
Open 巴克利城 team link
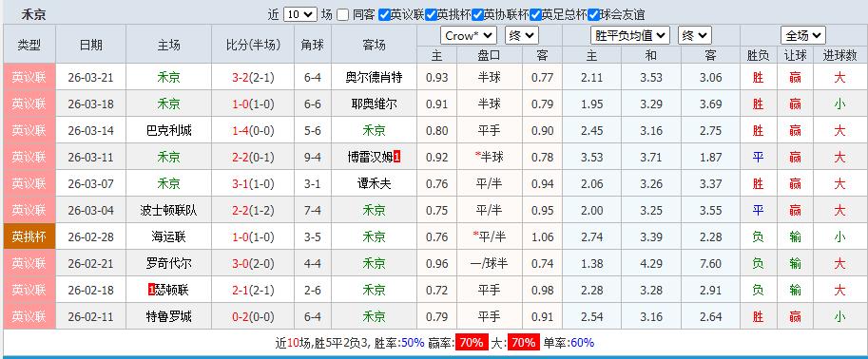coord(169,130)
